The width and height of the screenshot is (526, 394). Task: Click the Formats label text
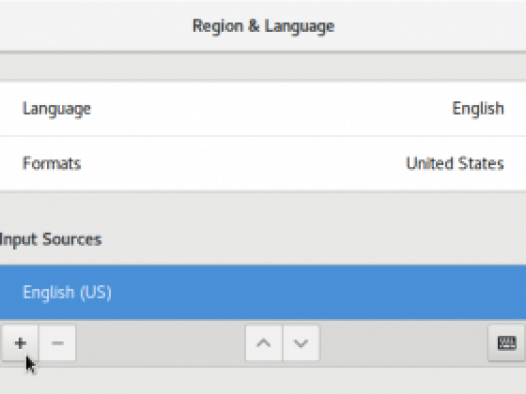(52, 164)
